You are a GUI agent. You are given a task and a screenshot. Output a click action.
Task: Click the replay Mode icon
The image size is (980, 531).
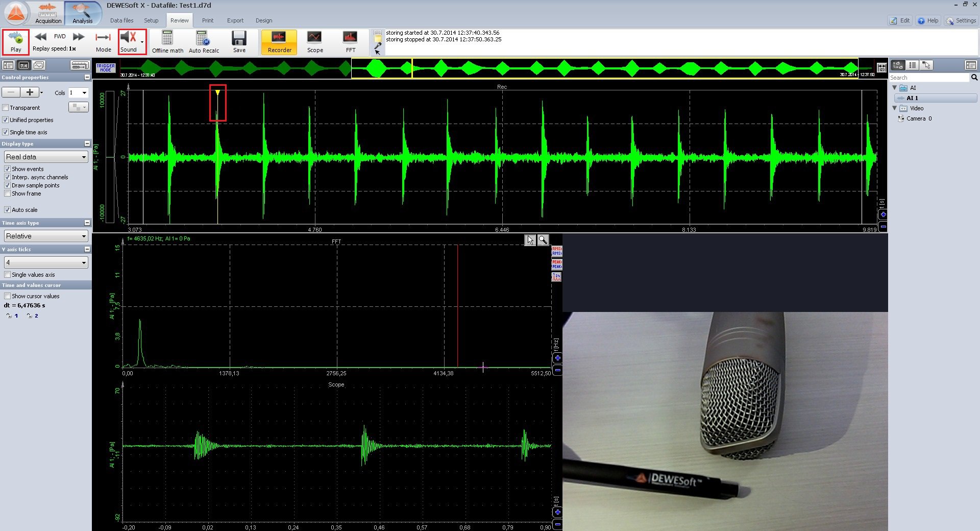tap(103, 42)
